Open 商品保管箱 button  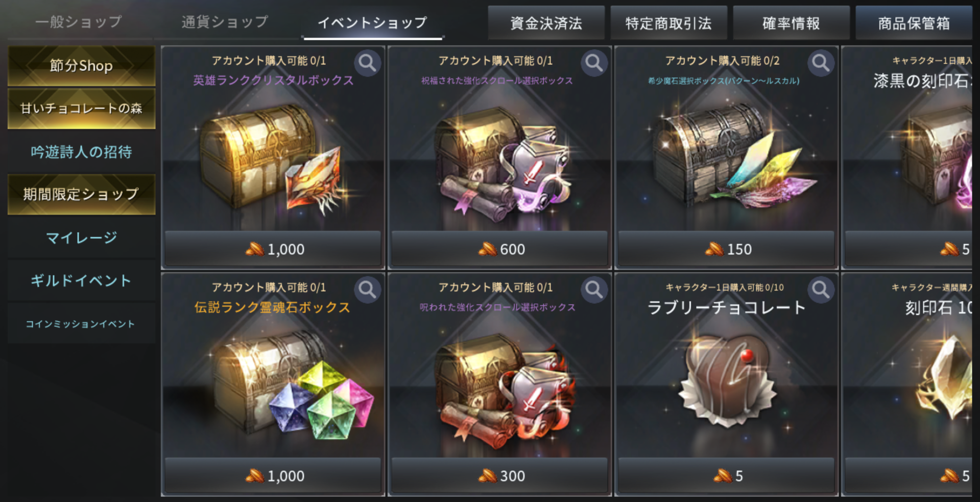914,23
